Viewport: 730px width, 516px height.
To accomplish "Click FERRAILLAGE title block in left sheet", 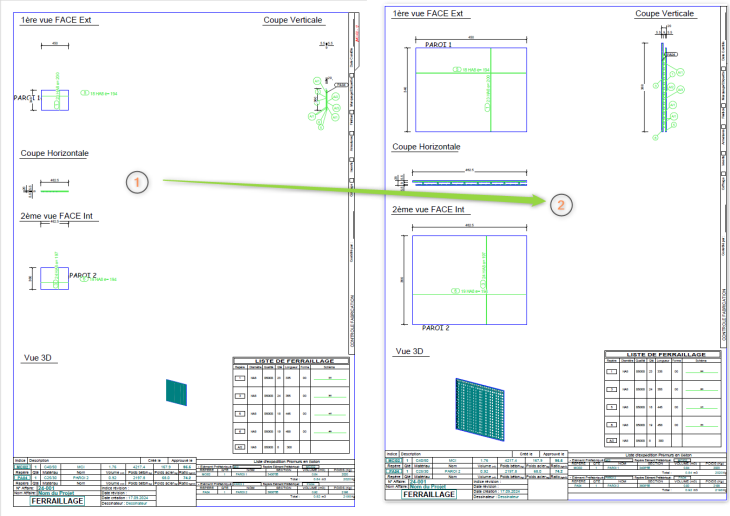I will (66, 500).
